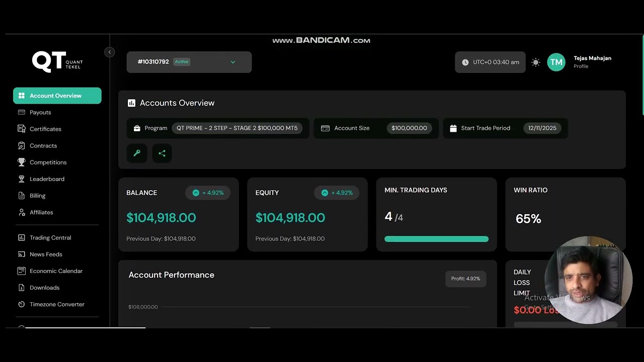Click the Active status badge

coord(182,62)
